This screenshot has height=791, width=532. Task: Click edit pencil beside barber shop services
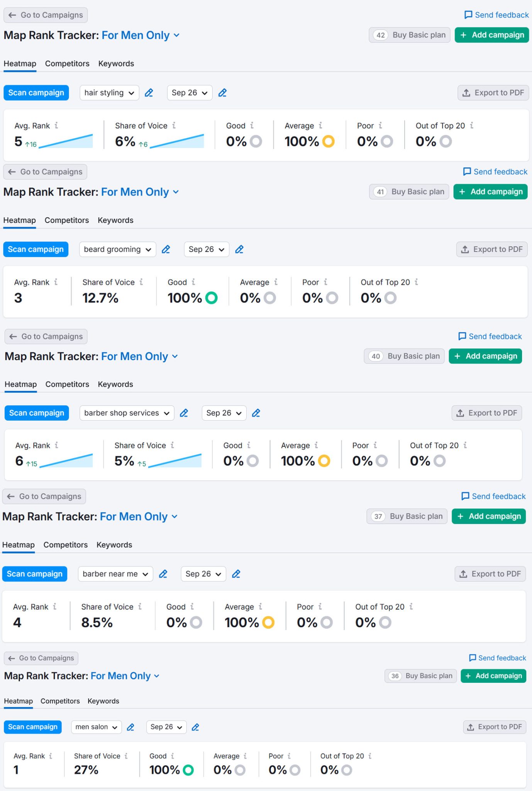184,413
